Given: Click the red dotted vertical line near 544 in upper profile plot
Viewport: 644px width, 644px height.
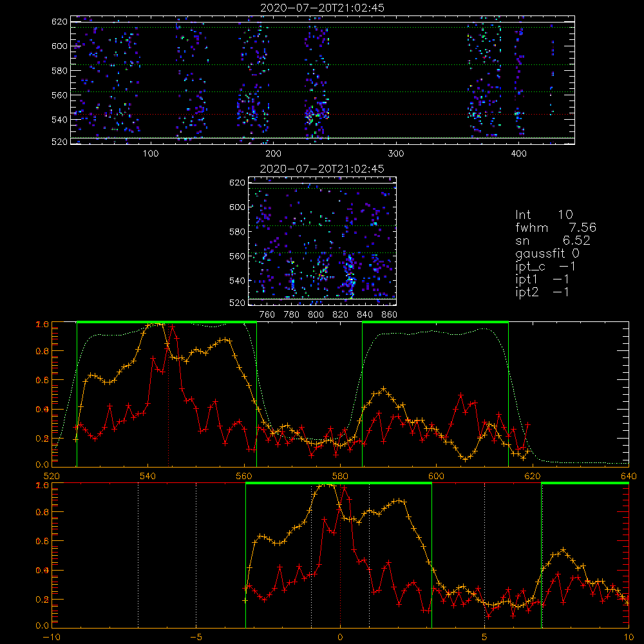Looking at the screenshot, I should point(168,394).
